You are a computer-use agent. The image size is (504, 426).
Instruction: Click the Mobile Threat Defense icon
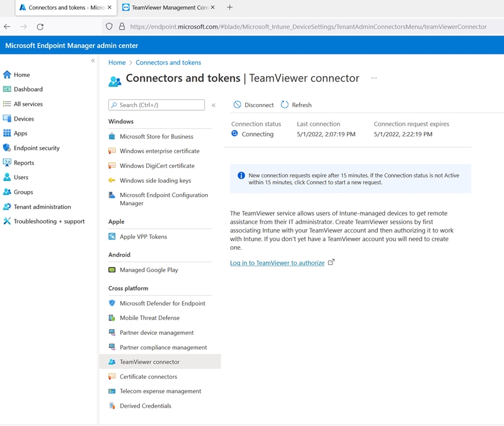113,318
